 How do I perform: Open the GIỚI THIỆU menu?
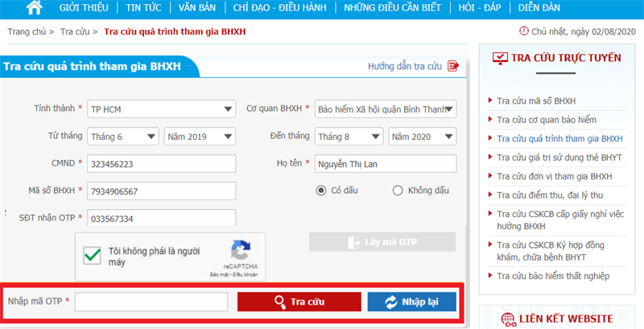(84, 7)
